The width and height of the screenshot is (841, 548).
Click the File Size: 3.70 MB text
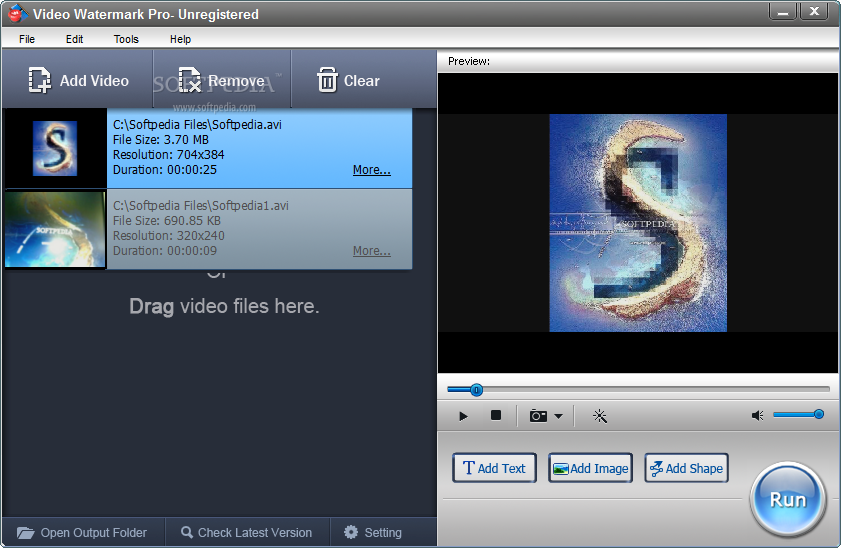160,140
